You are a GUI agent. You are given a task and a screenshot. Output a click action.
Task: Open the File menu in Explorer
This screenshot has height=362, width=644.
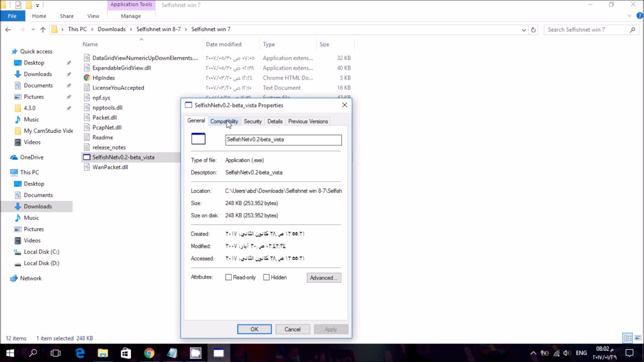click(12, 16)
